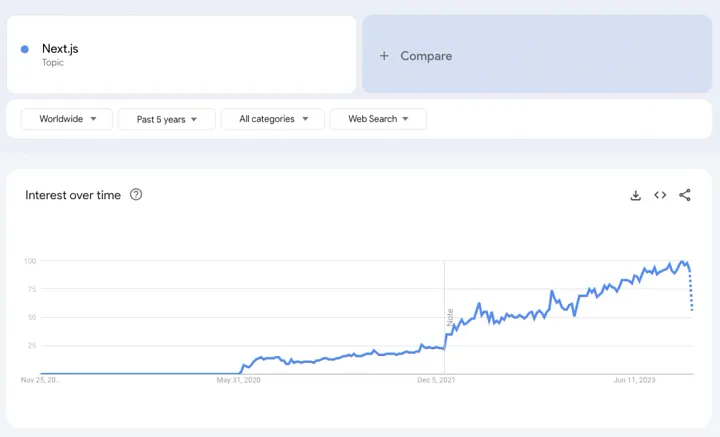The image size is (720, 437).
Task: Download the interest over time data
Action: click(x=635, y=196)
